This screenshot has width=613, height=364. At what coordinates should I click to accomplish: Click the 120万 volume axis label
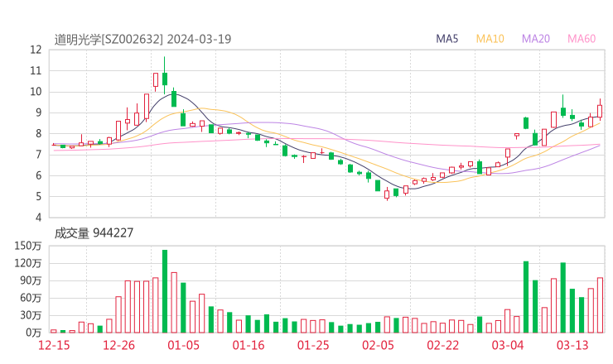pyautogui.click(x=28, y=263)
